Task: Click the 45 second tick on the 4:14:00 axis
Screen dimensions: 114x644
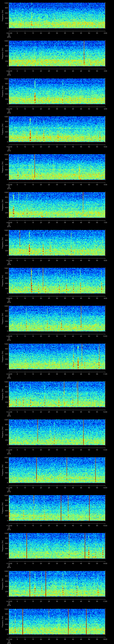Action: [81, 525]
